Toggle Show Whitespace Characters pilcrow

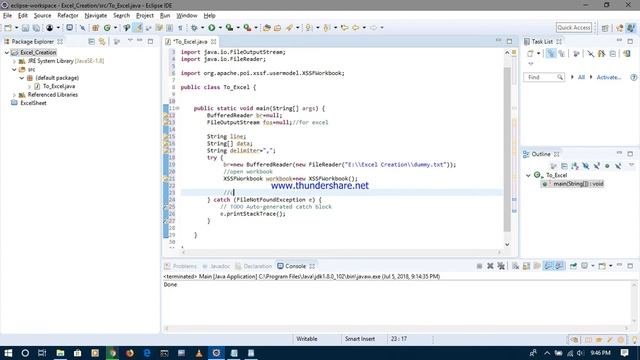pyautogui.click(x=180, y=28)
